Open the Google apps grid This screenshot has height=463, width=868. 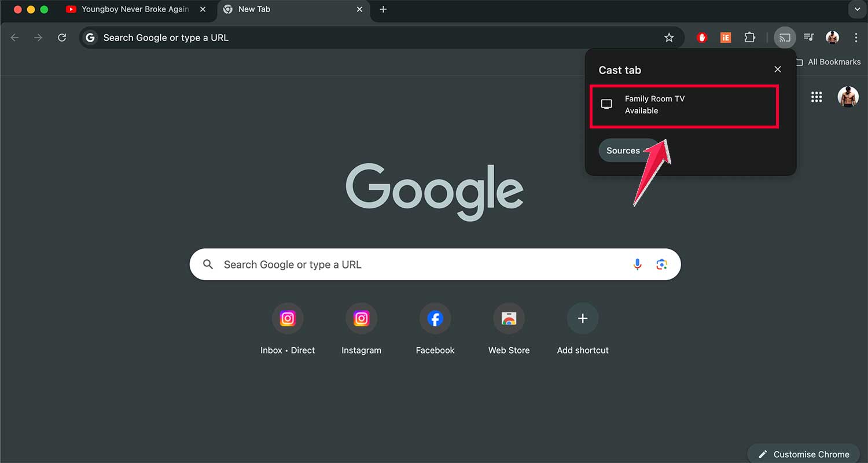[816, 97]
